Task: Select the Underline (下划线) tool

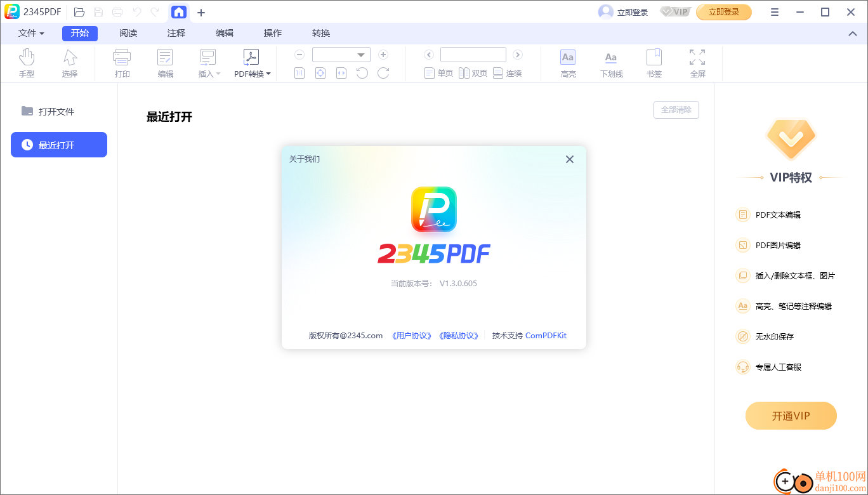Action: point(611,63)
